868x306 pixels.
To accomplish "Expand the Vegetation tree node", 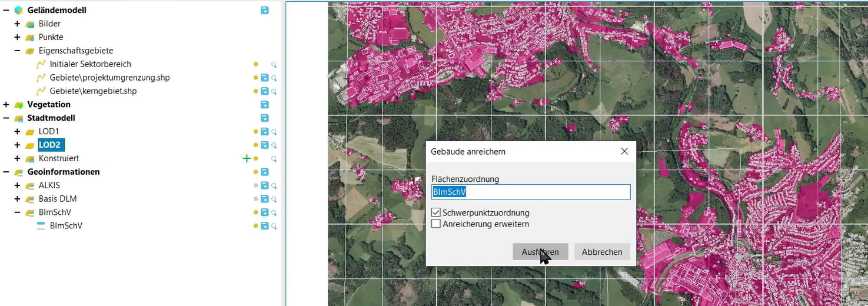I will coord(6,104).
